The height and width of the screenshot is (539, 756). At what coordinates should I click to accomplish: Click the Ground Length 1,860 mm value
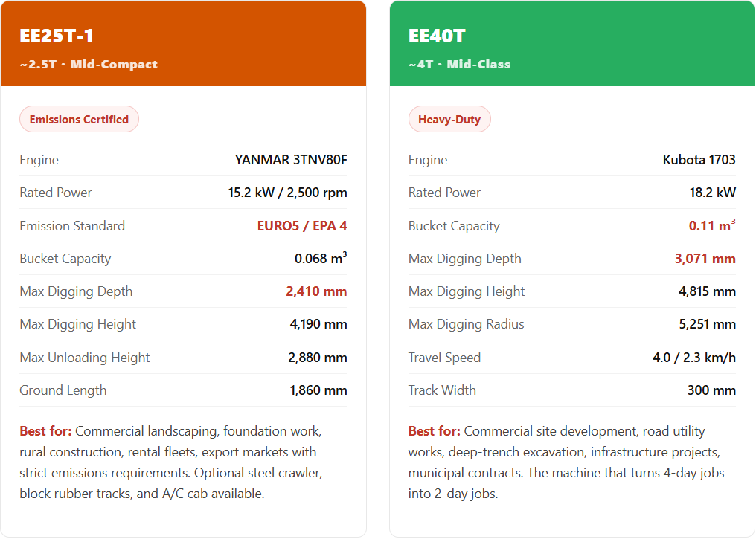click(318, 390)
